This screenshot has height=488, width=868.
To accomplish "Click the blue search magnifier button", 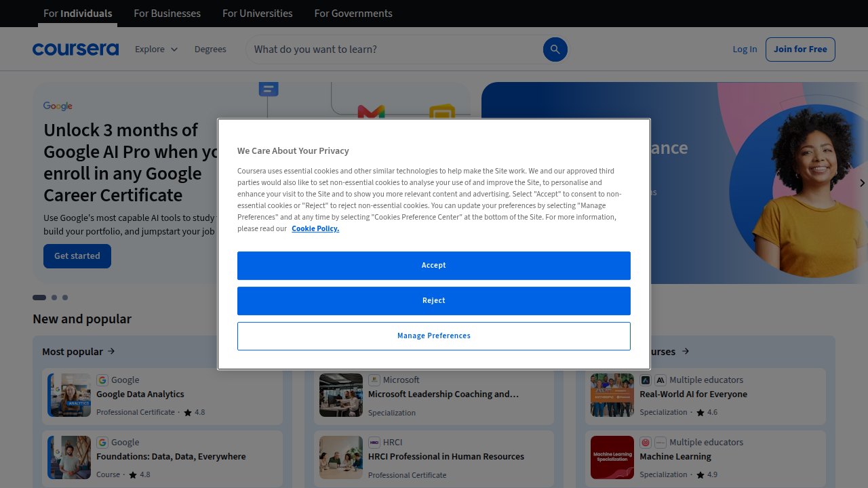I will tap(555, 49).
